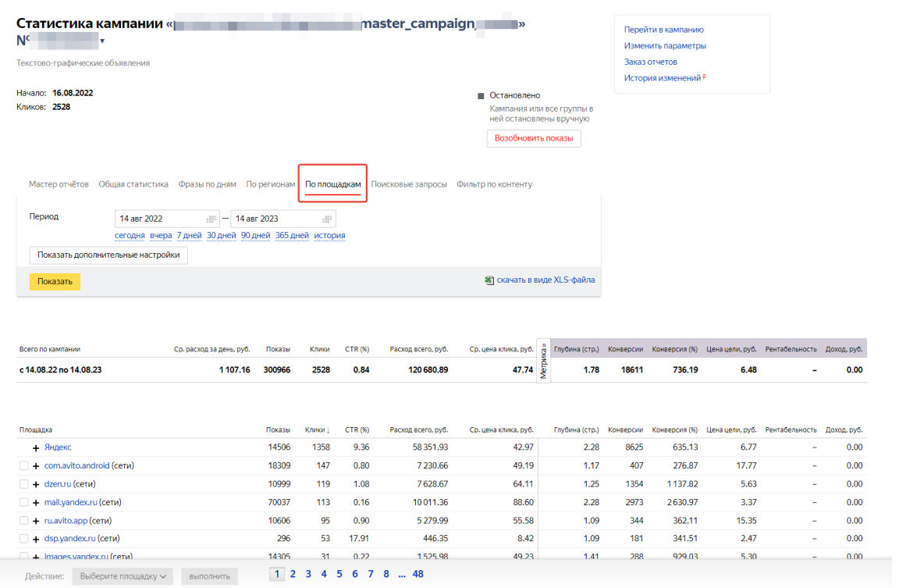This screenshot has width=924, height=588.
Task: Open История изменений link
Action: [663, 78]
